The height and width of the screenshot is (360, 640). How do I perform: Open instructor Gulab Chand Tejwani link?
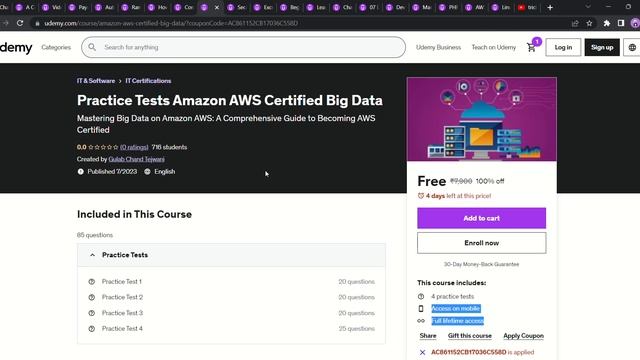136,159
